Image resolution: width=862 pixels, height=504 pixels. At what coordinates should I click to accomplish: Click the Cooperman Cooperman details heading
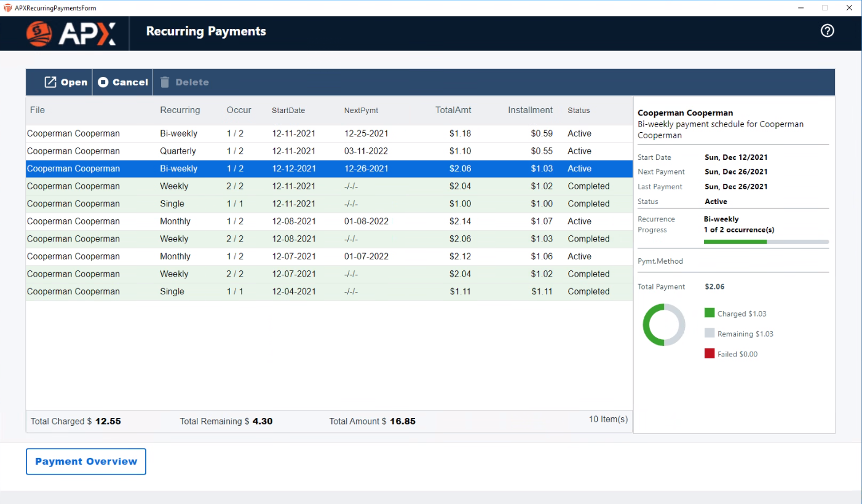point(685,113)
